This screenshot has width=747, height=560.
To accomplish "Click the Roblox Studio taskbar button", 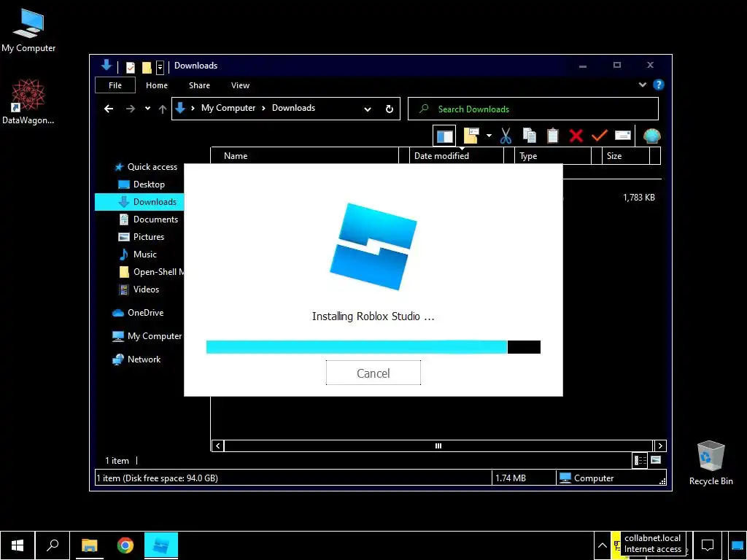I will (x=161, y=545).
